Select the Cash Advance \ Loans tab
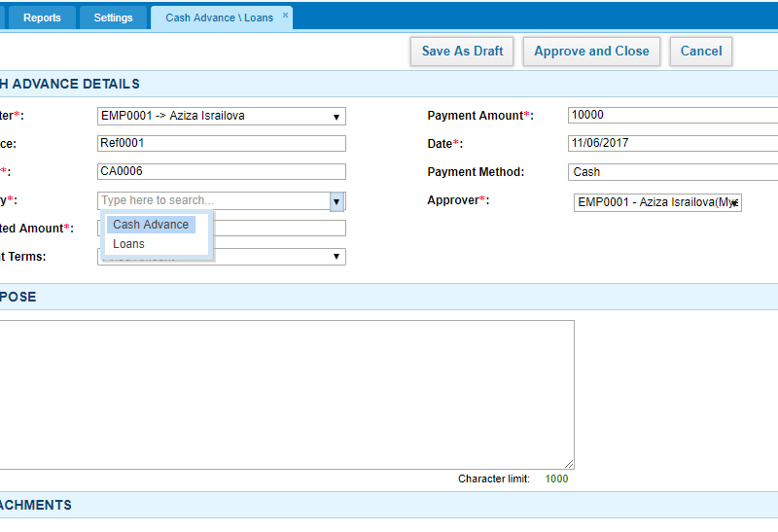The width and height of the screenshot is (778, 532). tap(220, 18)
